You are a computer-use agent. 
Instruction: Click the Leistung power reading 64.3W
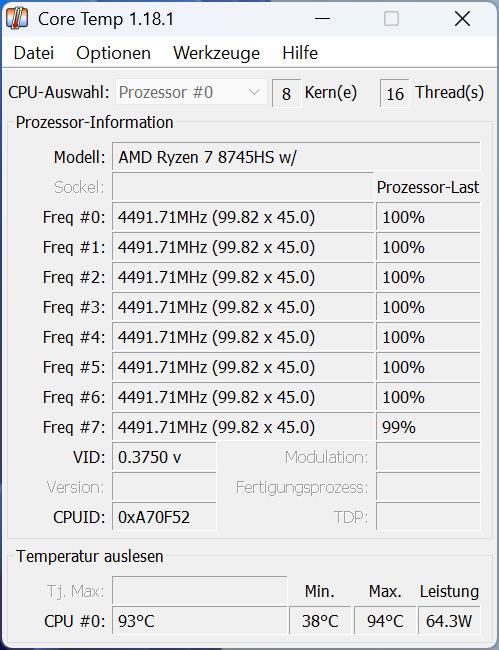point(449,621)
